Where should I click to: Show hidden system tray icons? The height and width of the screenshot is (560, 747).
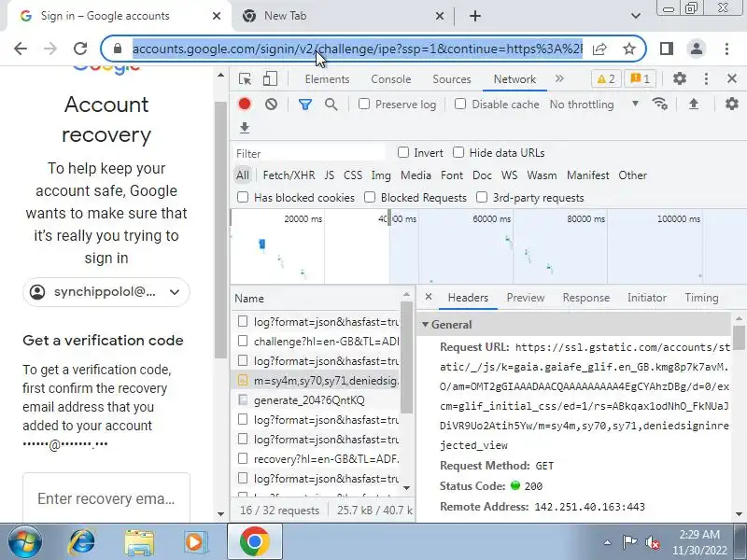pyautogui.click(x=608, y=542)
